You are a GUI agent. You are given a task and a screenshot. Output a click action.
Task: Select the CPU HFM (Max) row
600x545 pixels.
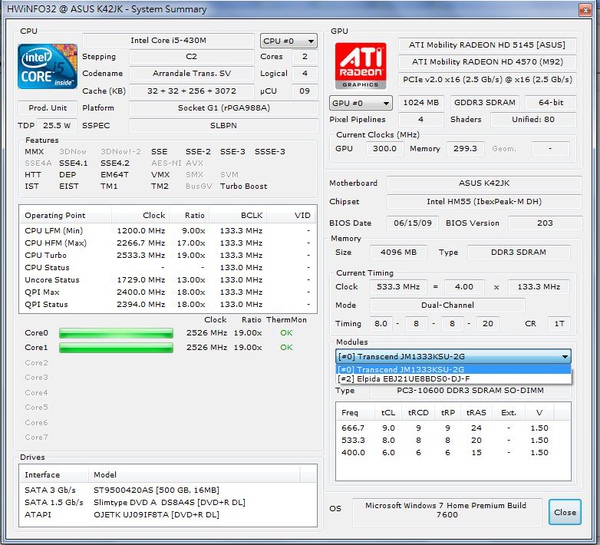coord(168,243)
